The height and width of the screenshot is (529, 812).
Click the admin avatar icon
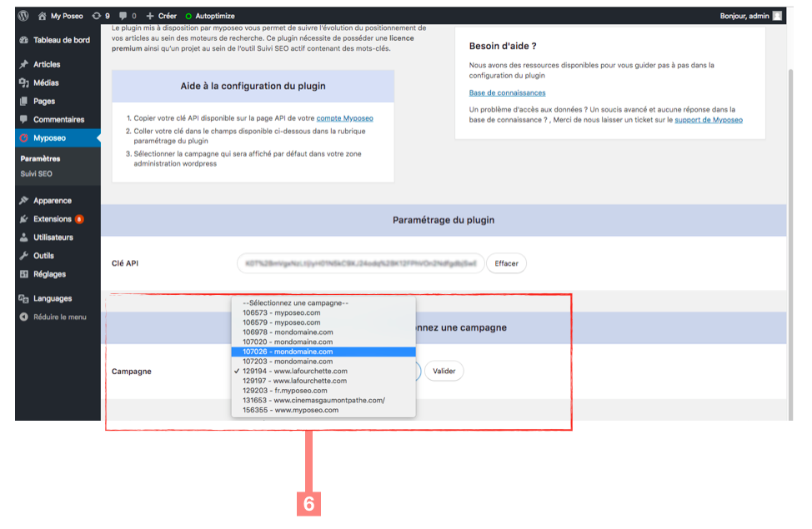777,16
